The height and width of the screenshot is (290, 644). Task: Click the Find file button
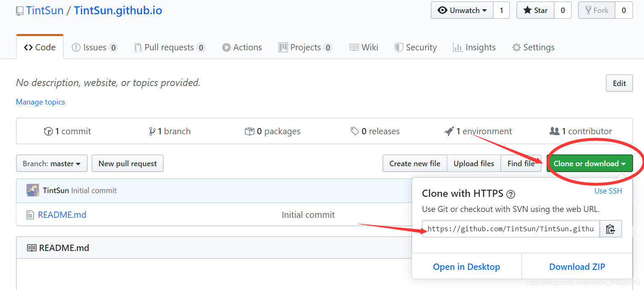(521, 163)
